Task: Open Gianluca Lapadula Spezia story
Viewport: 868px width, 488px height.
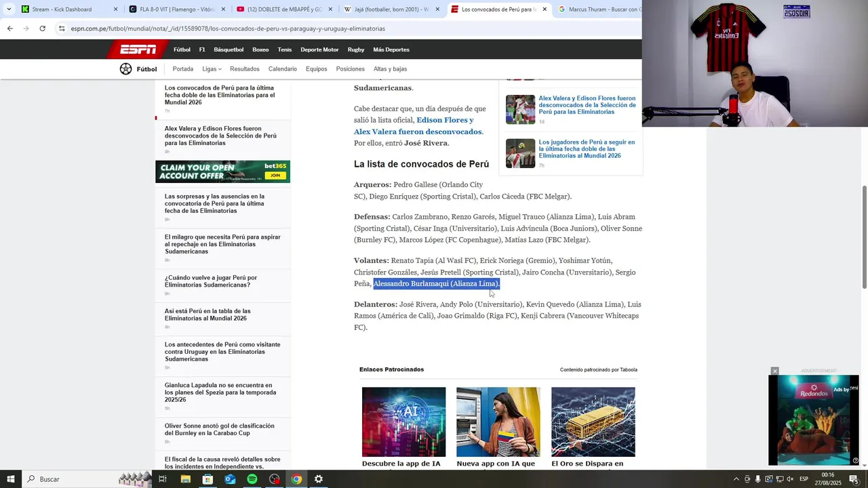Action: tap(220, 392)
